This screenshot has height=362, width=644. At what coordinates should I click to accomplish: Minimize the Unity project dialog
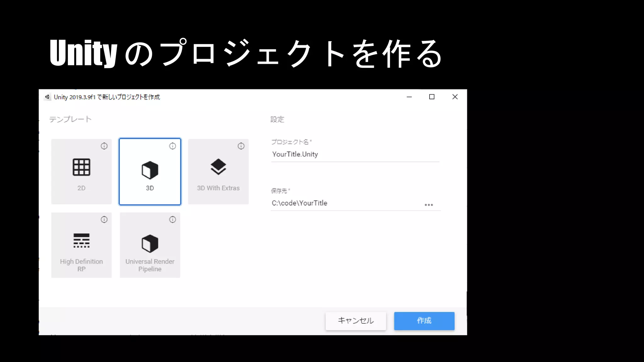(409, 97)
